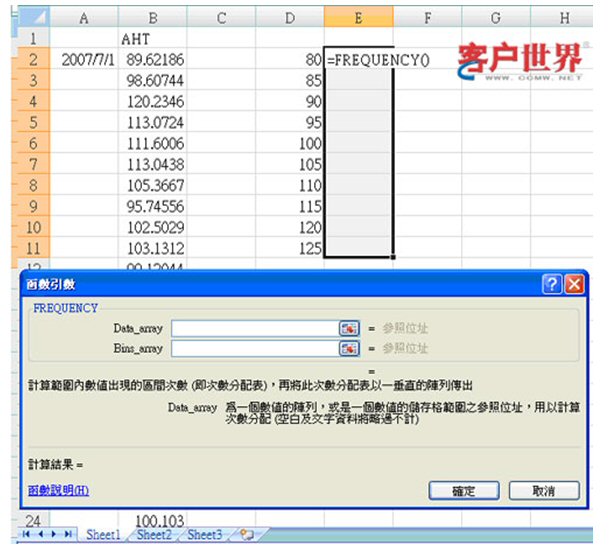Click cell A2 containing date 2007/7/1
The width and height of the screenshot is (609, 553).
(83, 60)
